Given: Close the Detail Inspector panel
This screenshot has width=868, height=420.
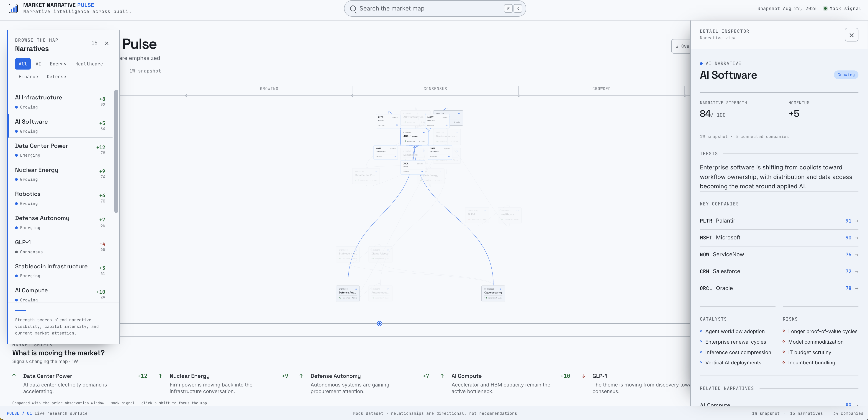Looking at the screenshot, I should coord(851,35).
